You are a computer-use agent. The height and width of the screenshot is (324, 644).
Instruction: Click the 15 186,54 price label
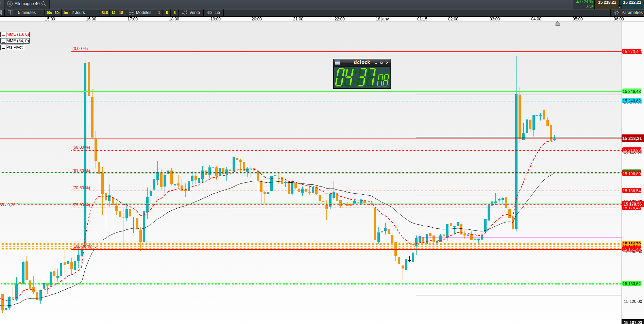(631, 191)
